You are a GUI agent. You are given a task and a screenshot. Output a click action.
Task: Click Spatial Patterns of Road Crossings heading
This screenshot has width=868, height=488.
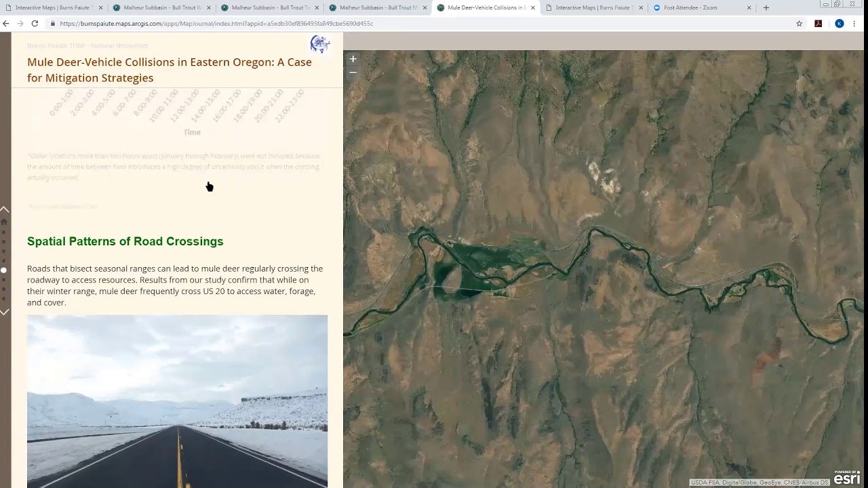coord(125,241)
